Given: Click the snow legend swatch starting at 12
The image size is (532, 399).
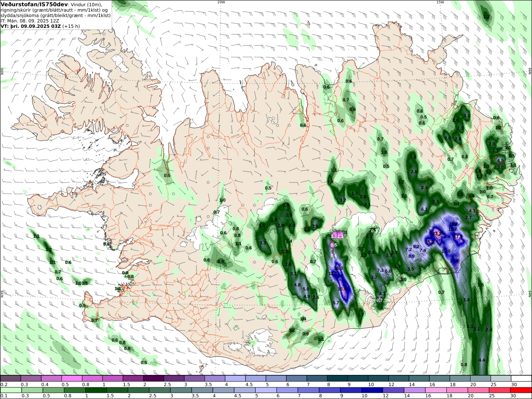Looking at the screenshot, I should tap(399, 379).
